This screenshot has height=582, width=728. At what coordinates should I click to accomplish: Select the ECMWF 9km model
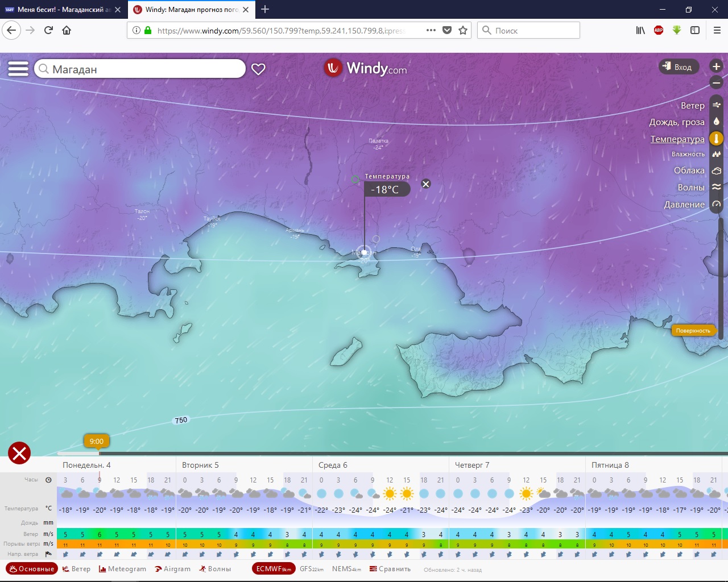click(x=274, y=569)
